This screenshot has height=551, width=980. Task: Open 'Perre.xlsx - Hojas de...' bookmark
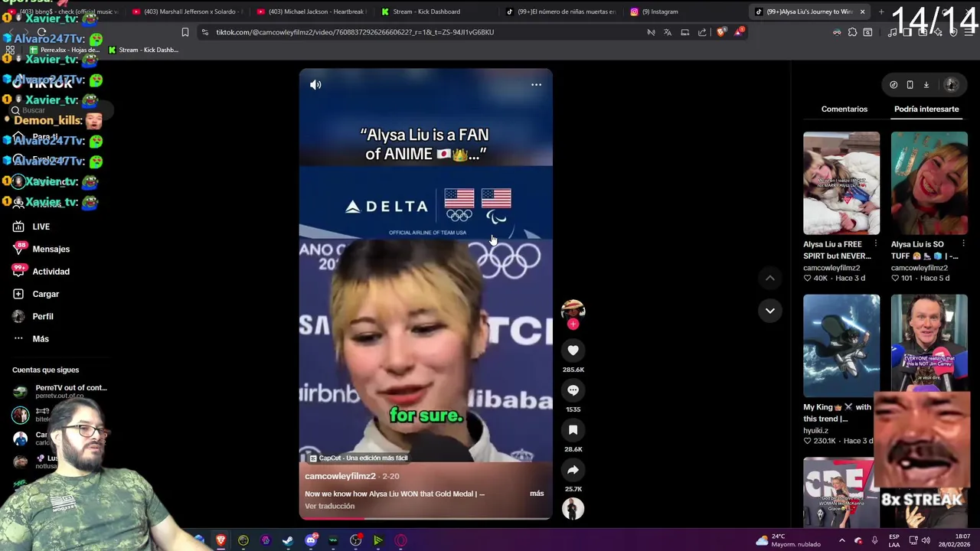pyautogui.click(x=64, y=50)
